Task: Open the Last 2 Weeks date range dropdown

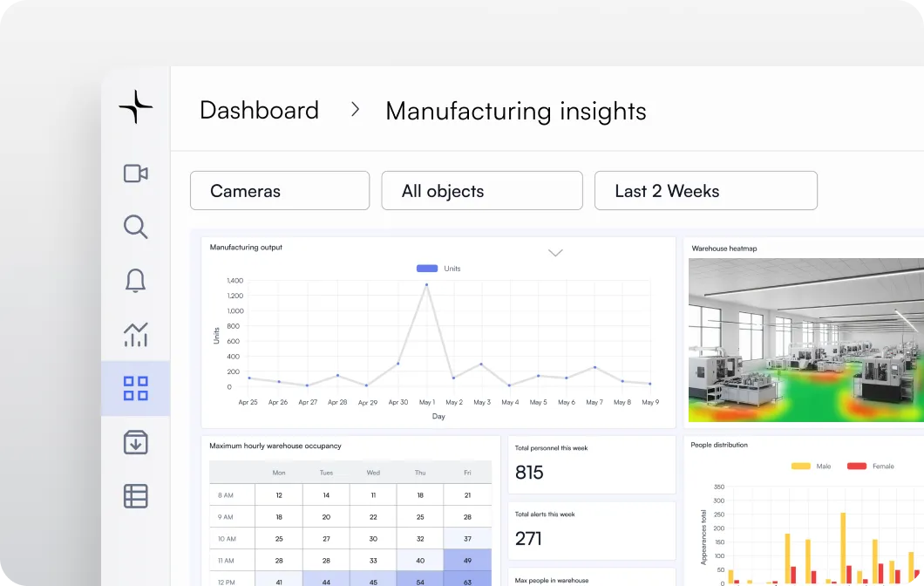Action: pyautogui.click(x=705, y=190)
